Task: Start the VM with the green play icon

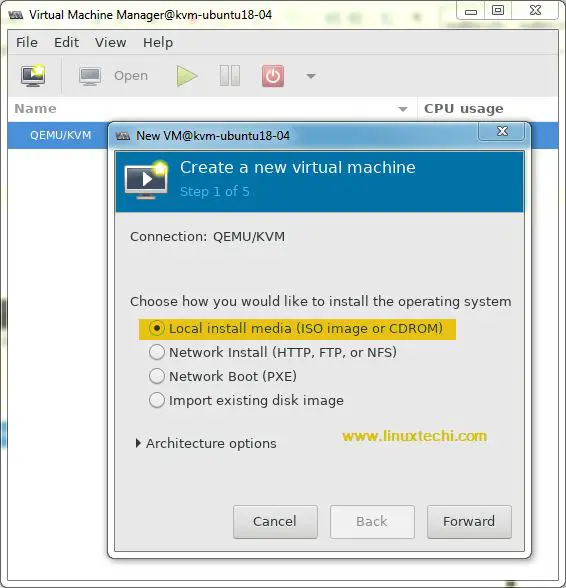Action: 187,76
